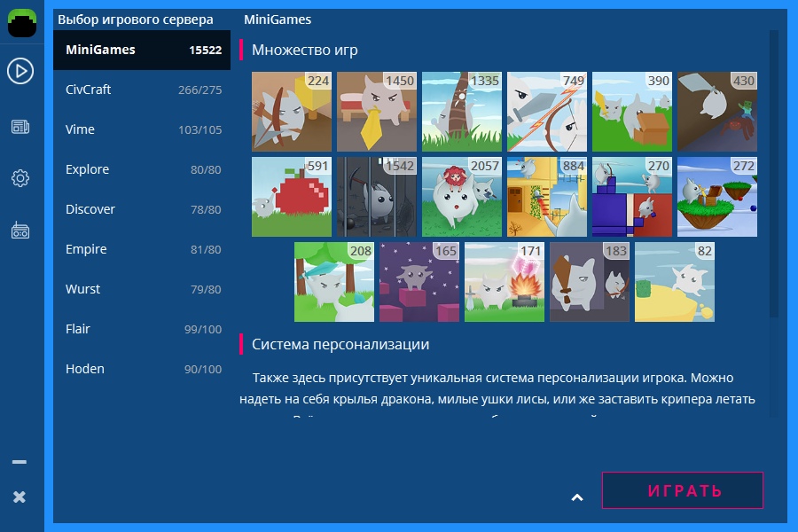
Task: Open the game thumbnail with 749 players
Action: pos(547,112)
